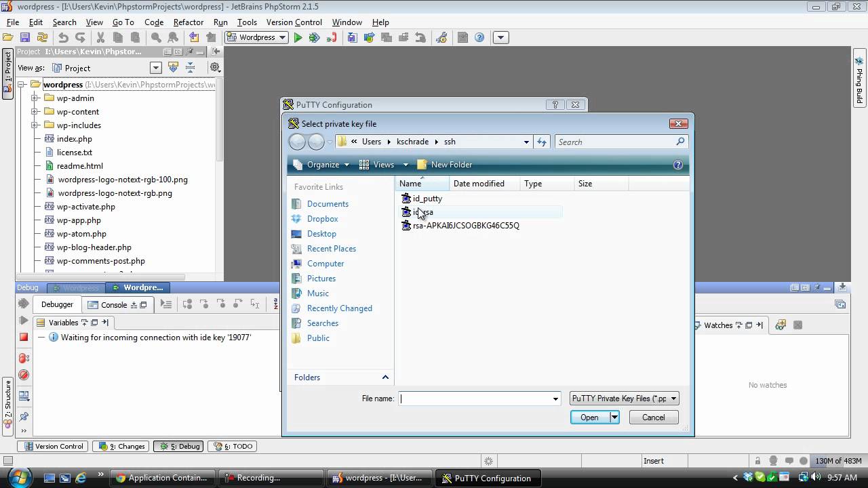Click the PhpStorm Help toolbar icon

(479, 37)
